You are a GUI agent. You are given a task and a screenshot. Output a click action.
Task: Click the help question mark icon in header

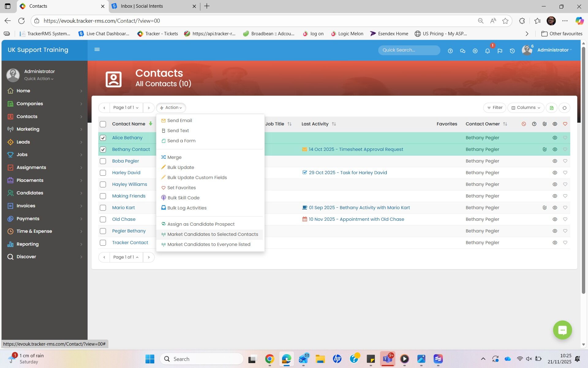[x=450, y=51]
